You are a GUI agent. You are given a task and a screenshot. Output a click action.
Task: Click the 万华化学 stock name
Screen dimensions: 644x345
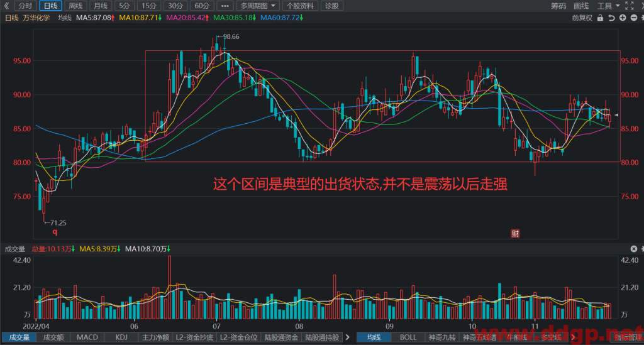[x=36, y=18]
